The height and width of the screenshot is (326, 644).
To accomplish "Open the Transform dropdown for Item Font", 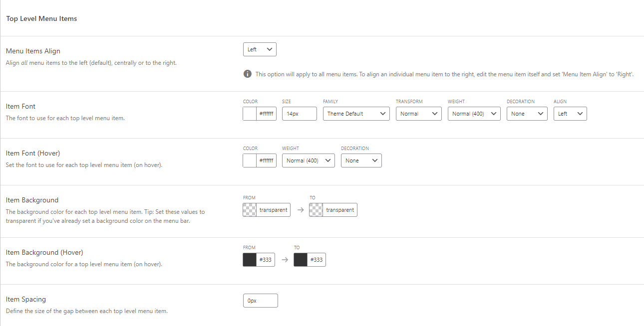I will point(418,113).
